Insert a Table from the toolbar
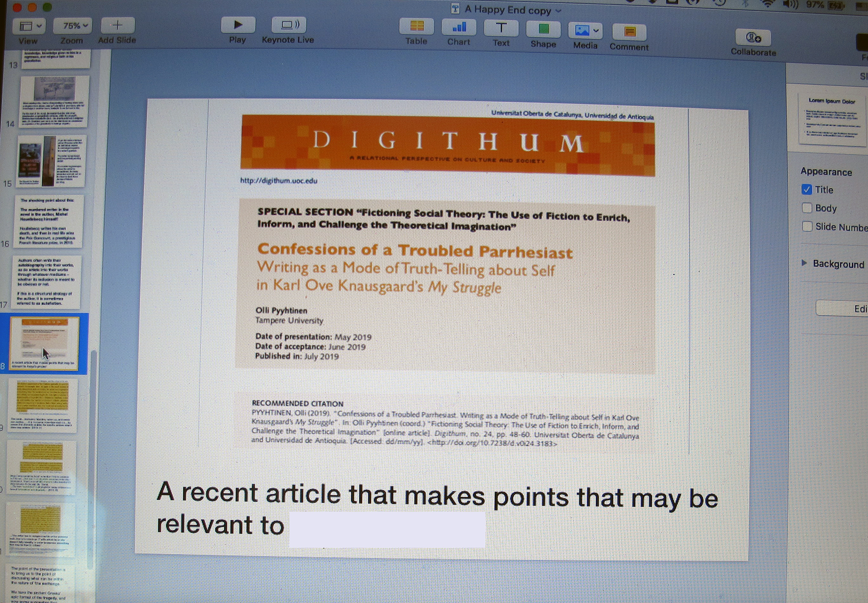The width and height of the screenshot is (868, 603). pos(416,26)
